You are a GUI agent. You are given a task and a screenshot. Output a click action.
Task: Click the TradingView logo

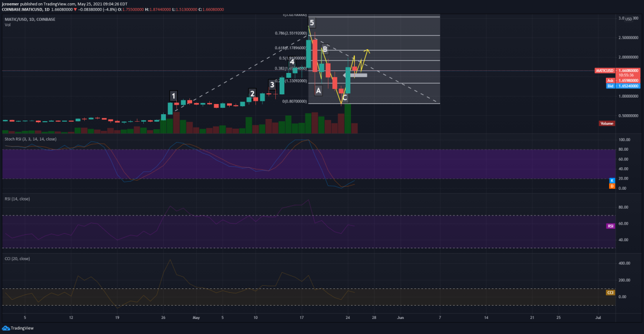[15, 328]
